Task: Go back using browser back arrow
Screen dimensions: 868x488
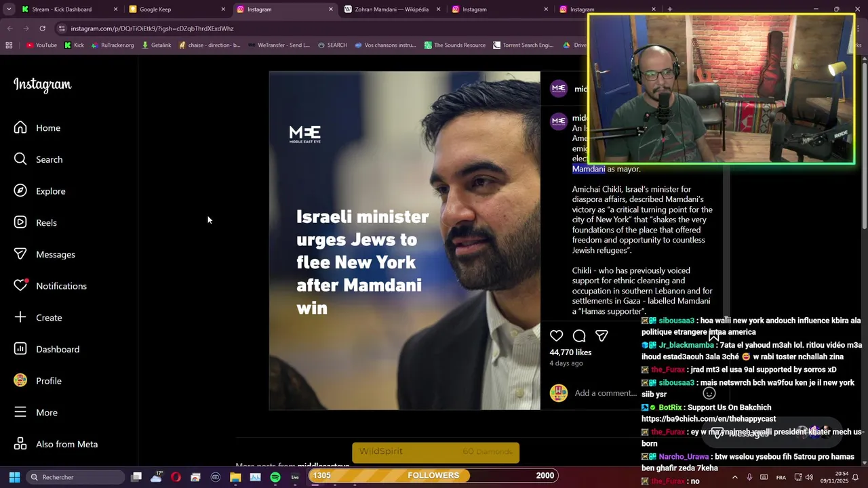Action: (x=9, y=28)
